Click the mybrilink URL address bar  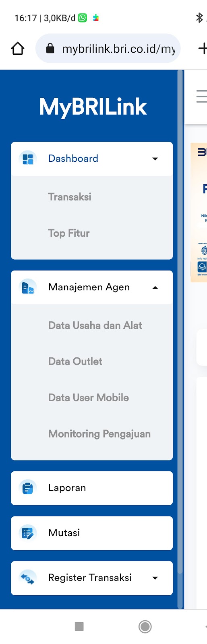point(108,49)
